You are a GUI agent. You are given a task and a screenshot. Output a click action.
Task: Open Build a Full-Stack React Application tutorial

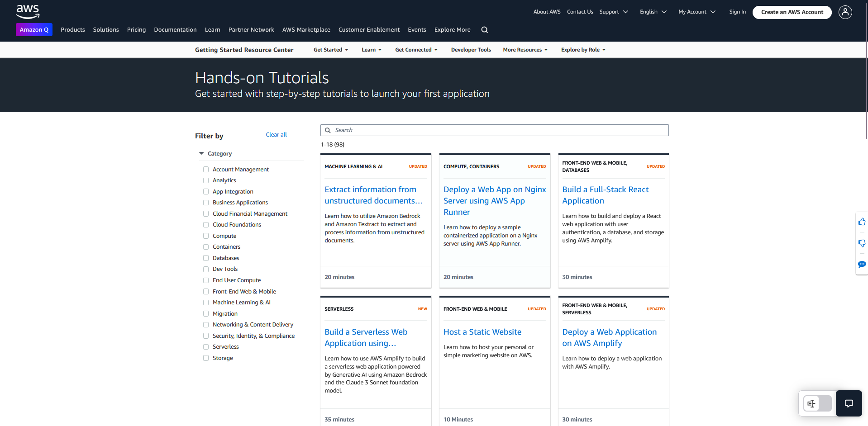[605, 195]
